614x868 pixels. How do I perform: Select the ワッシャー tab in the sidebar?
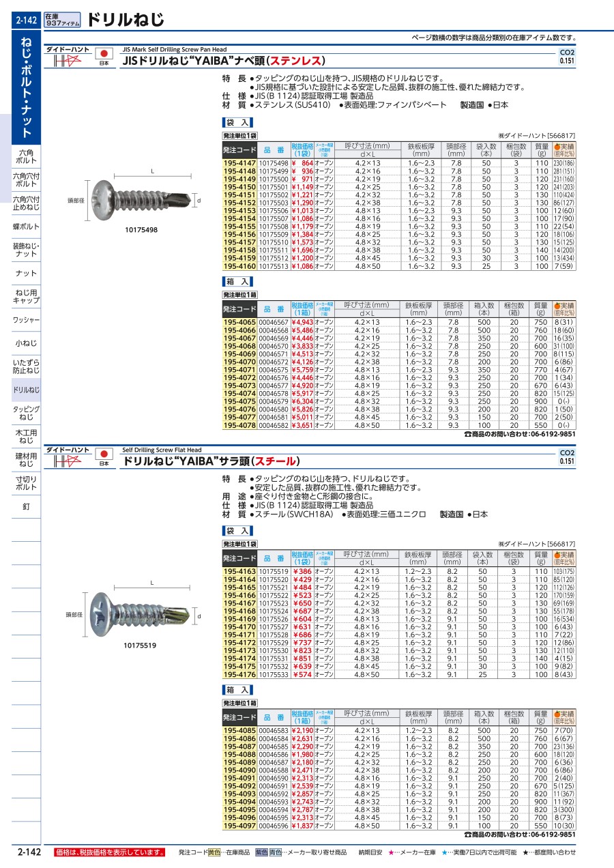pyautogui.click(x=26, y=320)
